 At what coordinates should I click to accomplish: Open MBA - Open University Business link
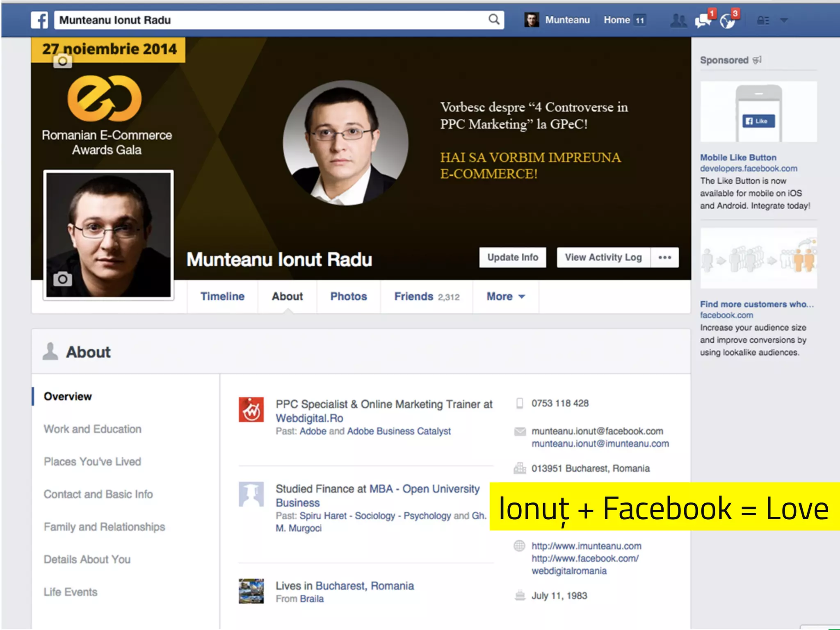pos(425,489)
